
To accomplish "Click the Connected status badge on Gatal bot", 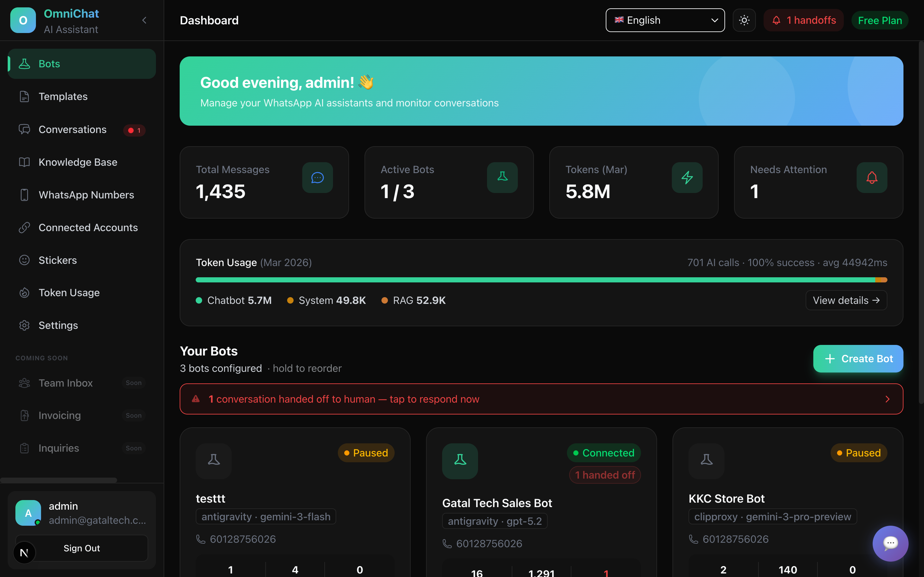I will tap(604, 453).
